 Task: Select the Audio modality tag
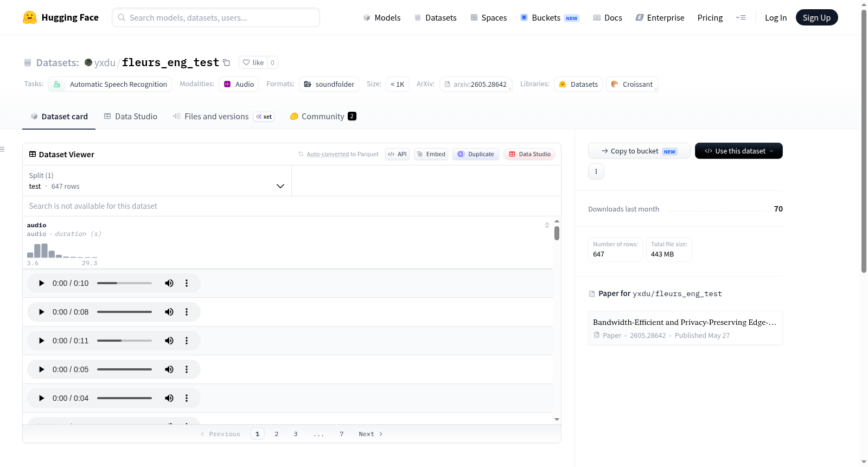point(239,84)
